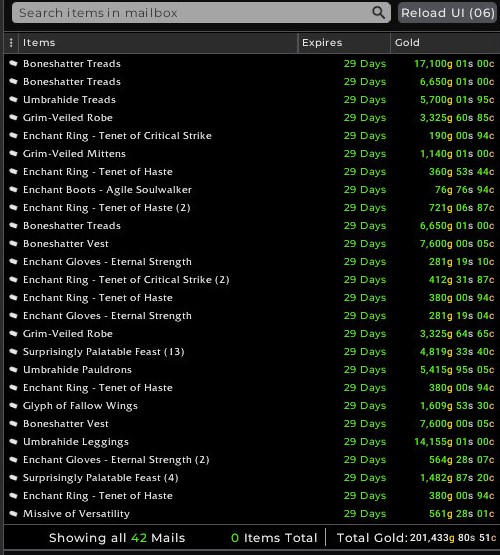Click mail icon beside Umbrahide Pauldrons
This screenshot has width=500, height=555.
pyautogui.click(x=13, y=370)
